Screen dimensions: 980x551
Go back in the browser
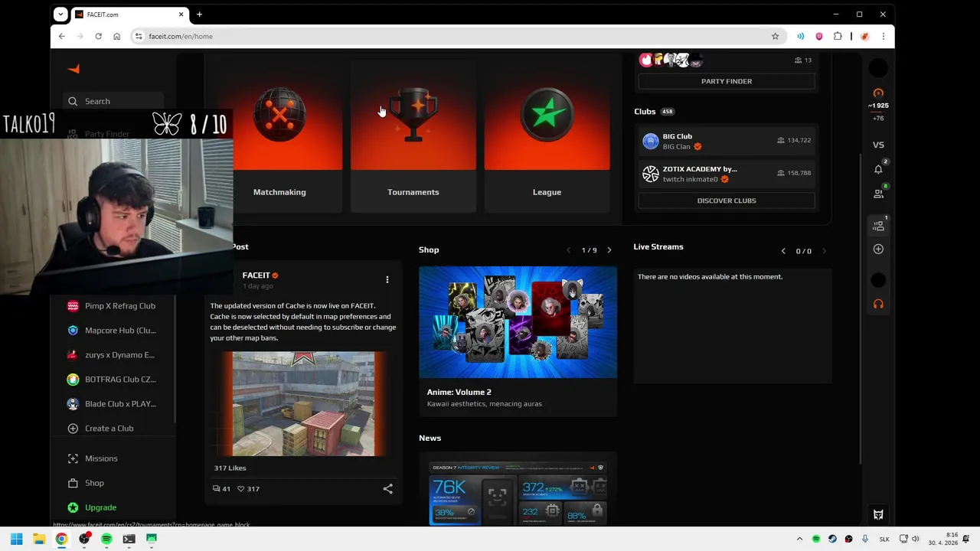pyautogui.click(x=62, y=36)
